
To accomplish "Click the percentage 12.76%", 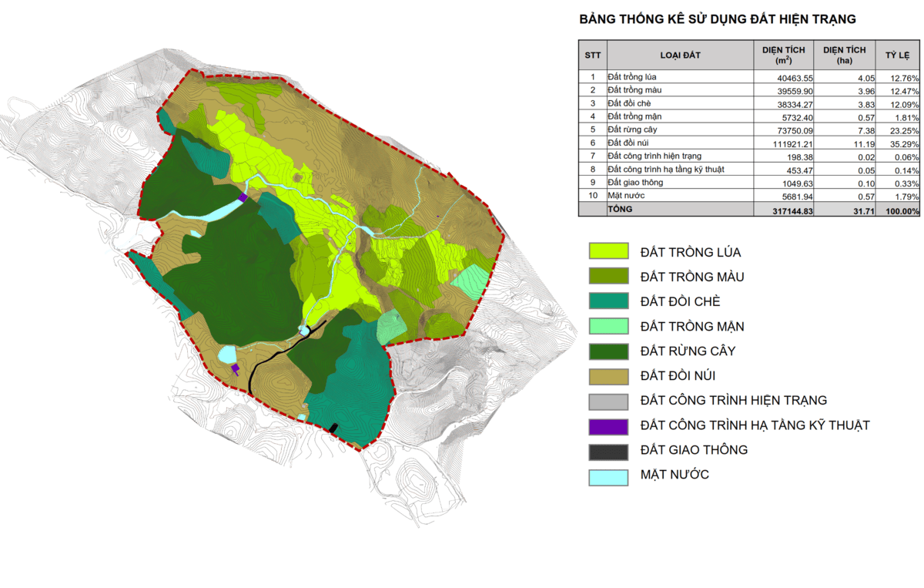I will (906, 78).
